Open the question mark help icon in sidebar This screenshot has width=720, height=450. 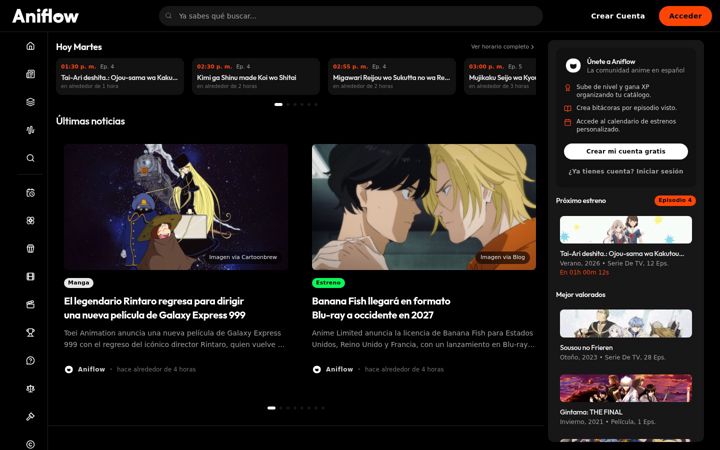click(x=30, y=360)
